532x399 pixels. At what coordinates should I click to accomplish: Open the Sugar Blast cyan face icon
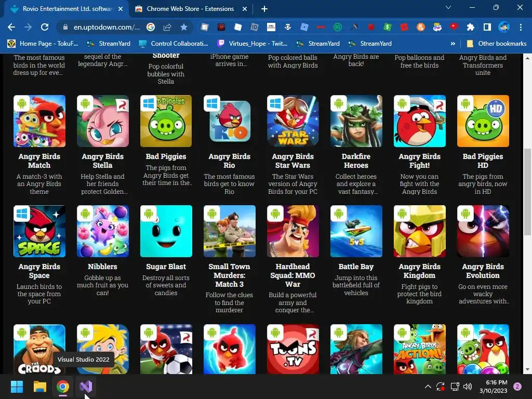[x=166, y=231]
